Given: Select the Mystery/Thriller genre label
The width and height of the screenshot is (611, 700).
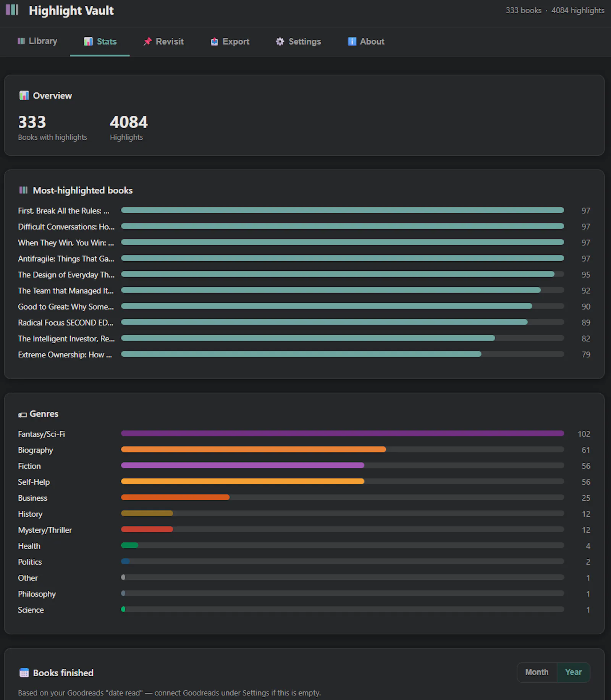Looking at the screenshot, I should point(45,530).
